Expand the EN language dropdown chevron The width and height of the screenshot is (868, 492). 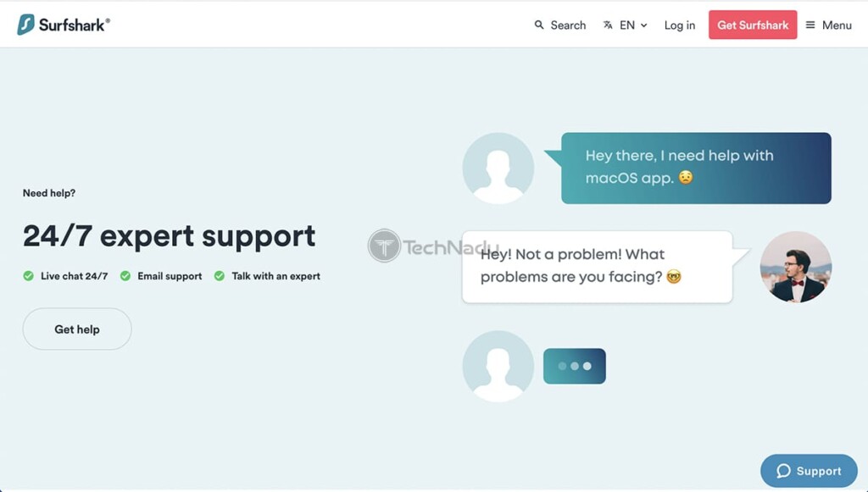point(644,25)
